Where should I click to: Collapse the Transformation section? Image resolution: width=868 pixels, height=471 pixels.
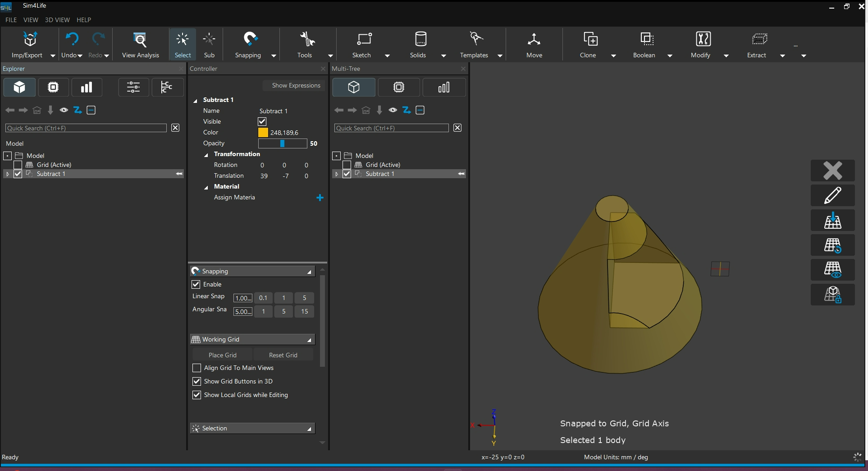tap(206, 155)
